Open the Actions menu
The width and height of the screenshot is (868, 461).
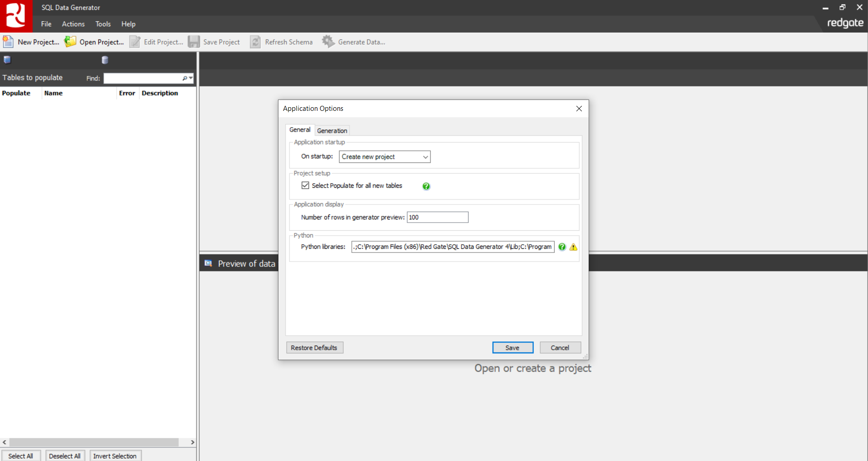tap(73, 24)
